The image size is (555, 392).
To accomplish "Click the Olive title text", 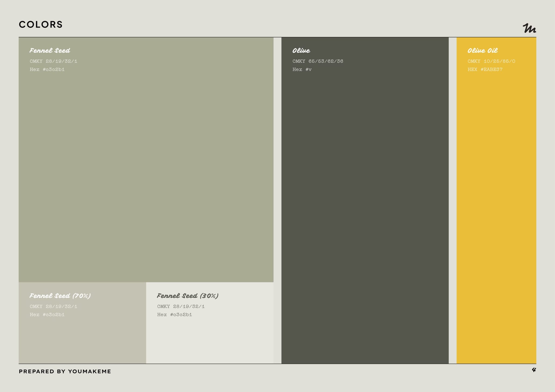I will pyautogui.click(x=301, y=51).
